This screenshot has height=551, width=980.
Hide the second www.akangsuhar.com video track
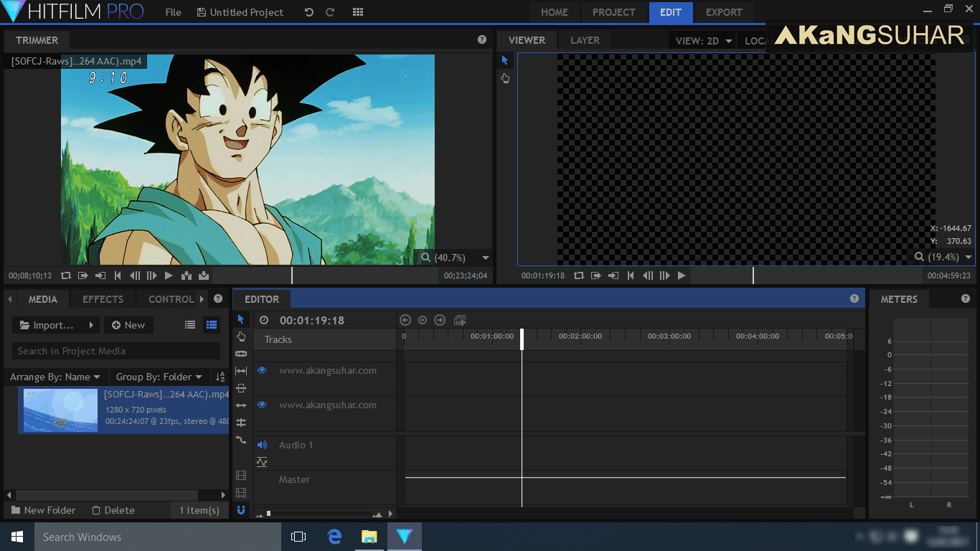(x=262, y=405)
